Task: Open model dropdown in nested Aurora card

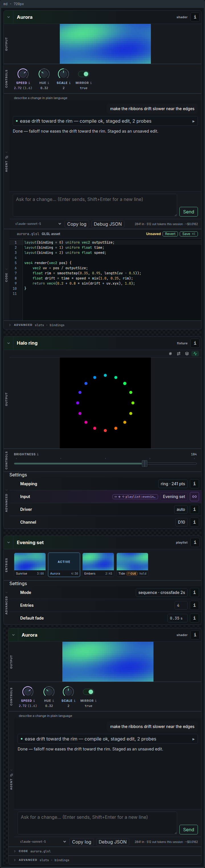Action: 43,842
